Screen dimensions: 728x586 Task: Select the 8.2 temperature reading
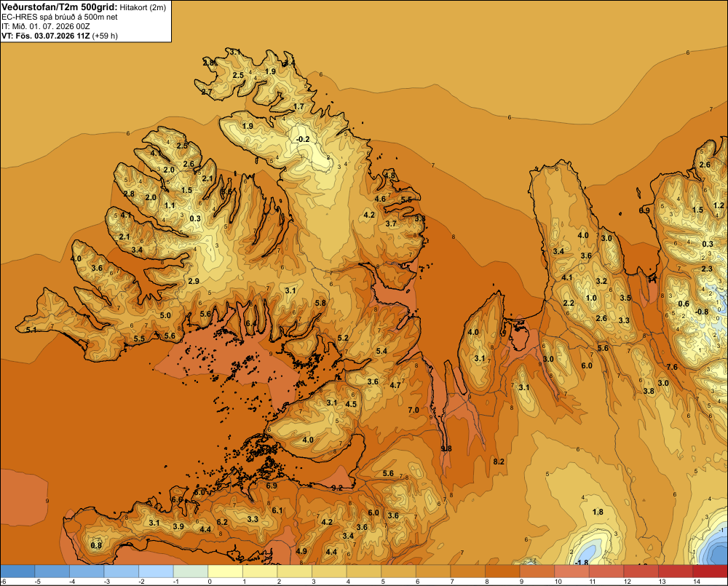click(x=499, y=462)
